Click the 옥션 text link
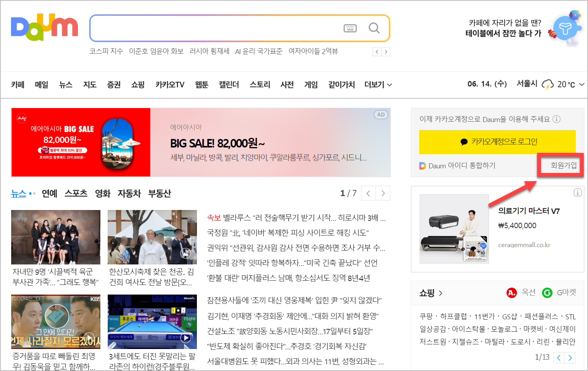This screenshot has height=371, width=588. pos(529,293)
